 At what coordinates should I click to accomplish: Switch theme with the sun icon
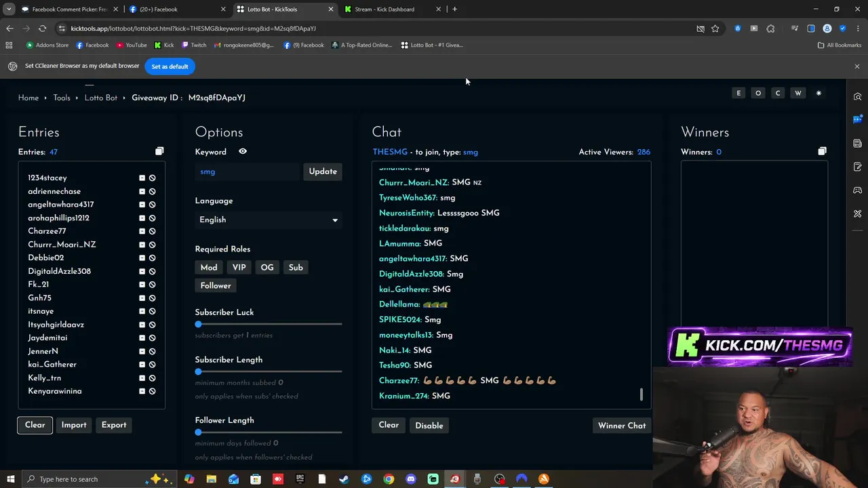point(818,93)
